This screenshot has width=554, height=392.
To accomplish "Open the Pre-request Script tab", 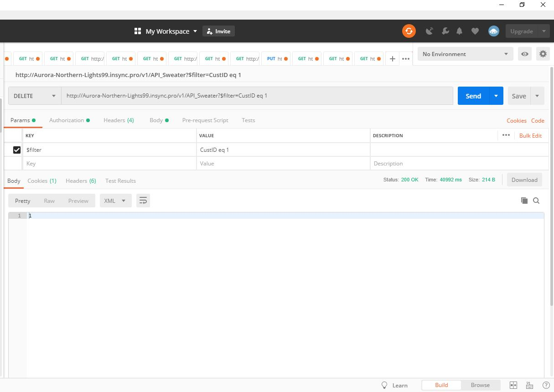I will [x=205, y=120].
